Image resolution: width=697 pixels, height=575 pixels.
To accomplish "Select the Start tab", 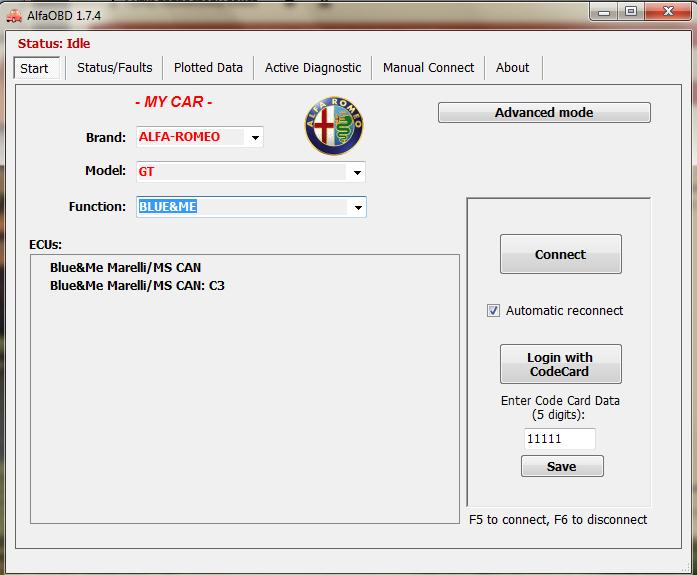I will (x=36, y=68).
